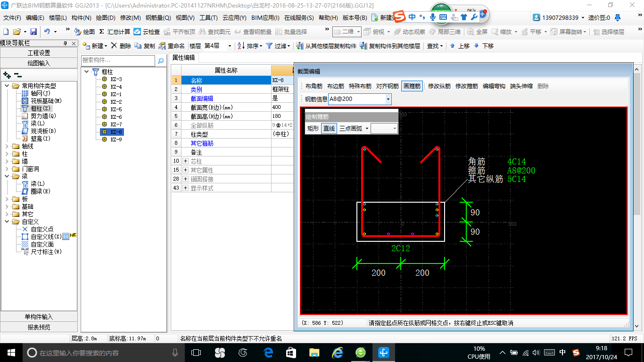
Task: Select 剪力墙(Q) in navigation tree
Action: (43, 116)
